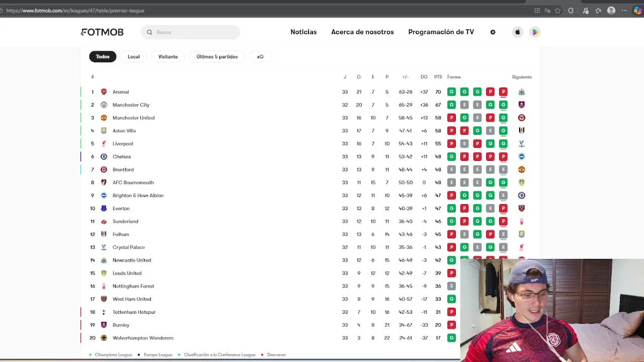Open browser three-dot more menu
644x362 pixels.
(x=624, y=11)
